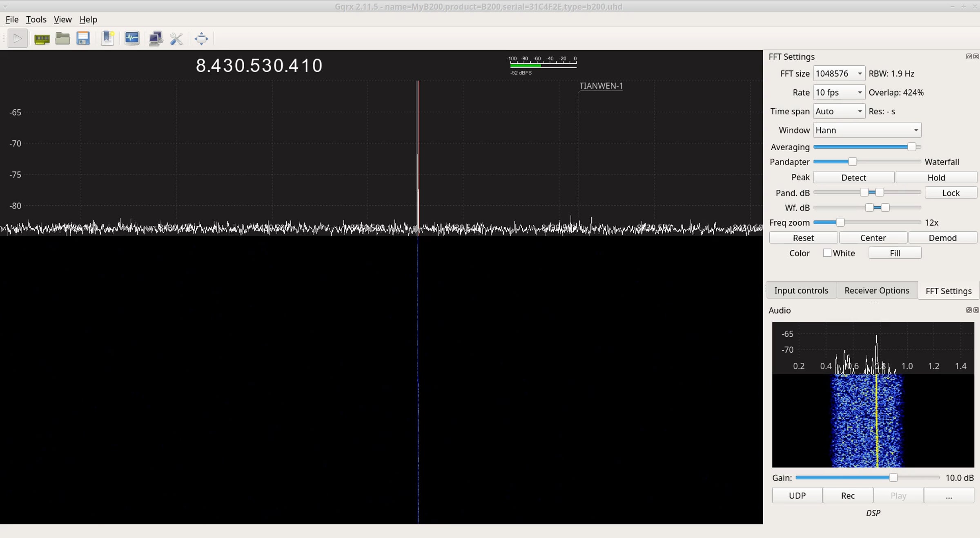The width and height of the screenshot is (980, 538).
Task: Switch to Receiver Options tab
Action: coord(877,290)
